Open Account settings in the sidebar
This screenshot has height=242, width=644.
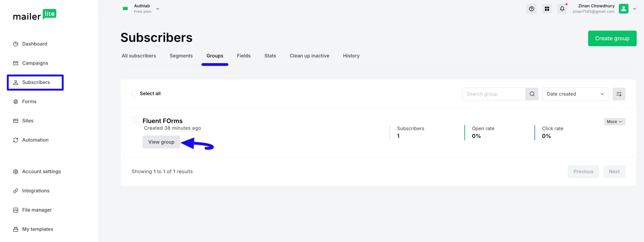[42, 172]
